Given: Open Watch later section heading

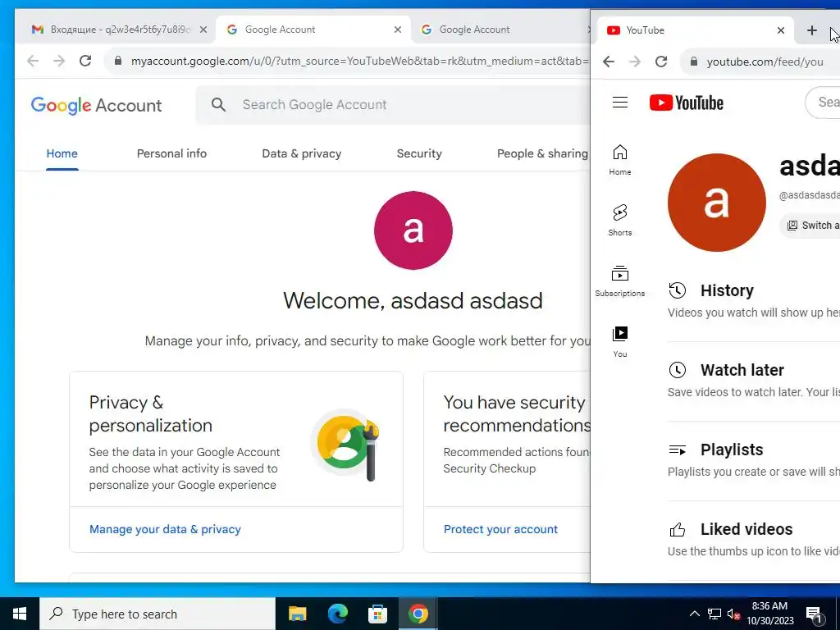Looking at the screenshot, I should coord(742,370).
